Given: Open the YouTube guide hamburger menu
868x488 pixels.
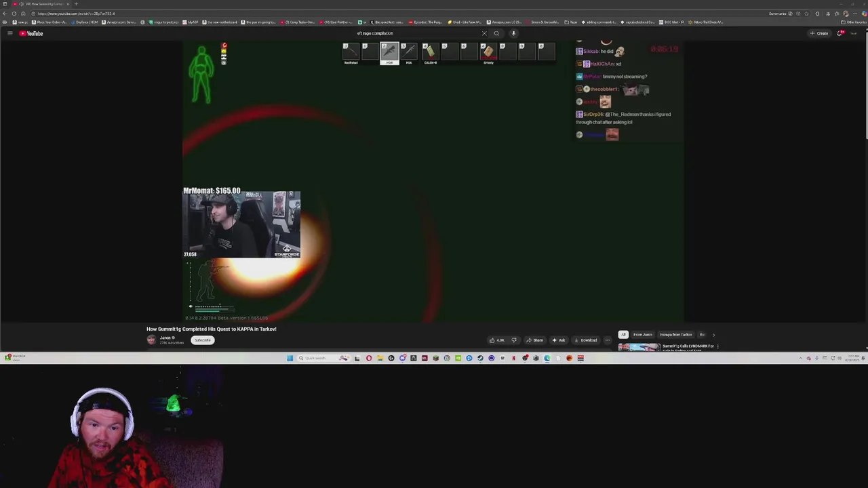Looking at the screenshot, I should [9, 33].
